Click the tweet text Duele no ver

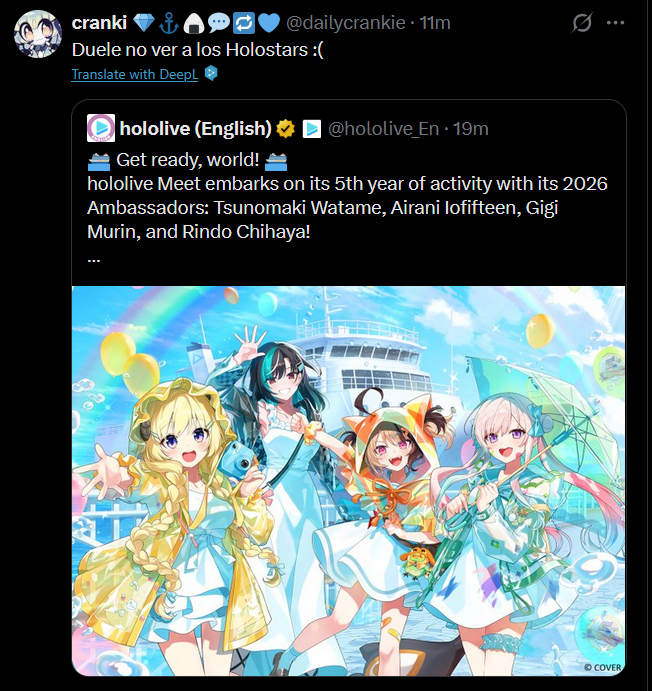point(197,50)
